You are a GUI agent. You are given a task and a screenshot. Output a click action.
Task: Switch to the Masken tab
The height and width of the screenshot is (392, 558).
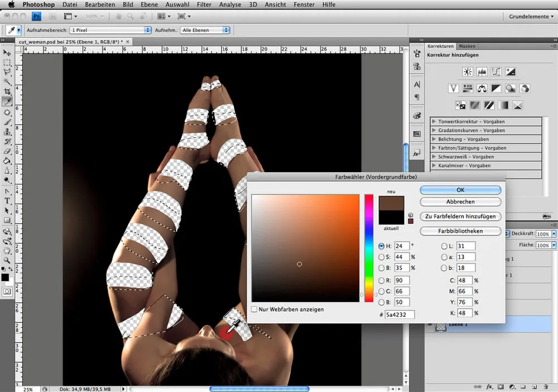point(467,46)
